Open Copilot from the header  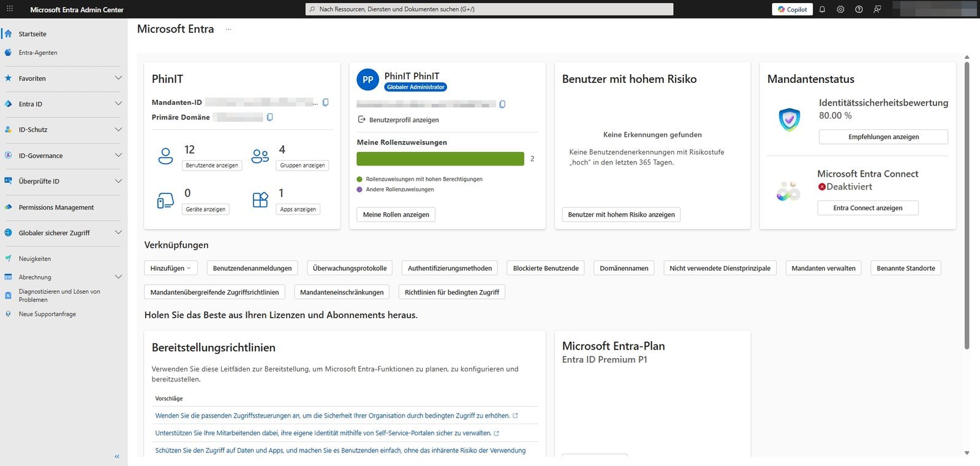793,9
